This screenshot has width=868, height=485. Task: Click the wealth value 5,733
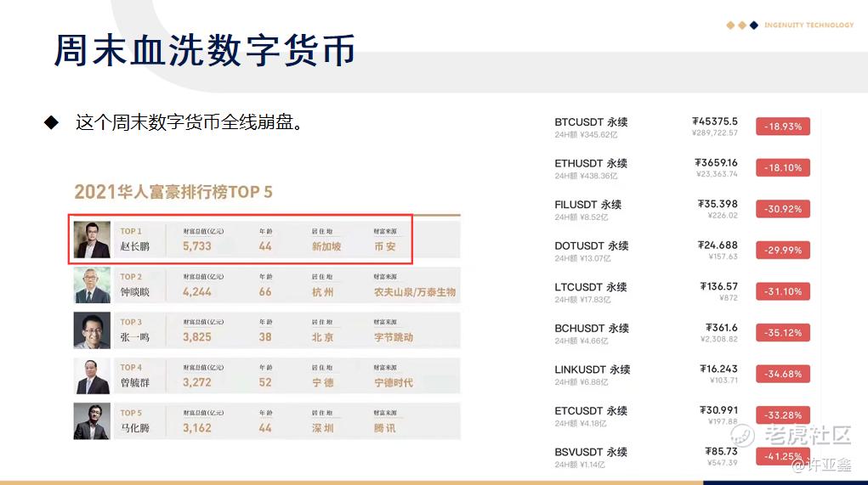pos(197,246)
